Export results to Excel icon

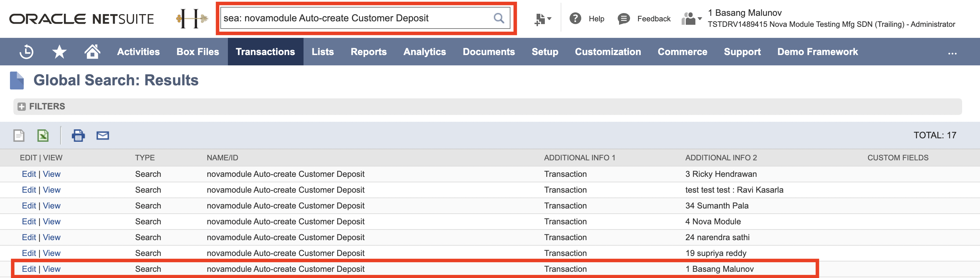point(43,135)
